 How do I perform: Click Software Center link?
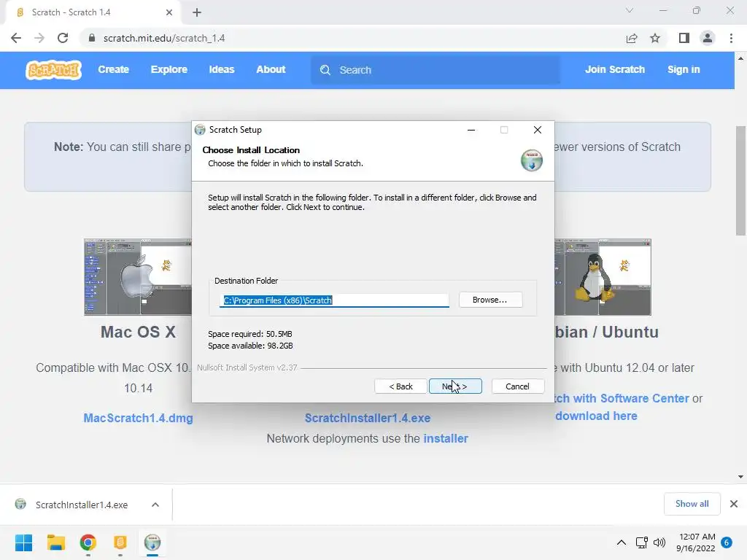tap(622, 399)
